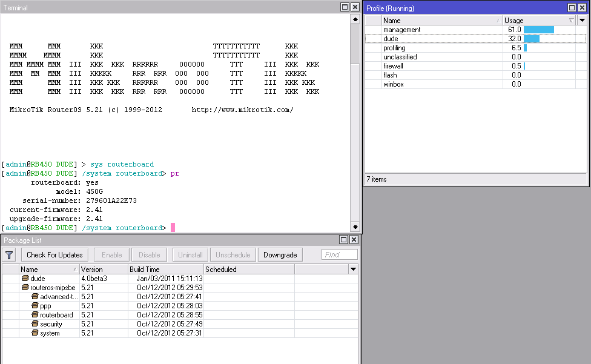Select the winbox row in Profile
591x364 pixels.
click(x=476, y=84)
